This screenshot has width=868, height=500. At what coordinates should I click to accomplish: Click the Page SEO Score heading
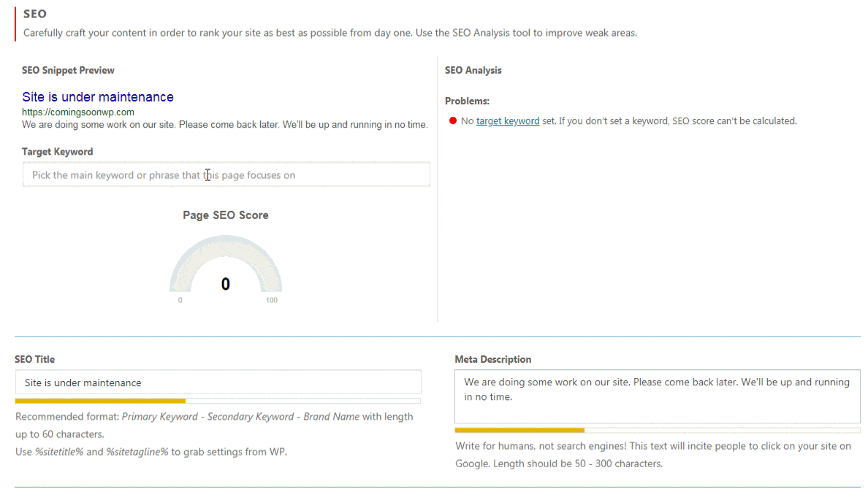pos(225,215)
